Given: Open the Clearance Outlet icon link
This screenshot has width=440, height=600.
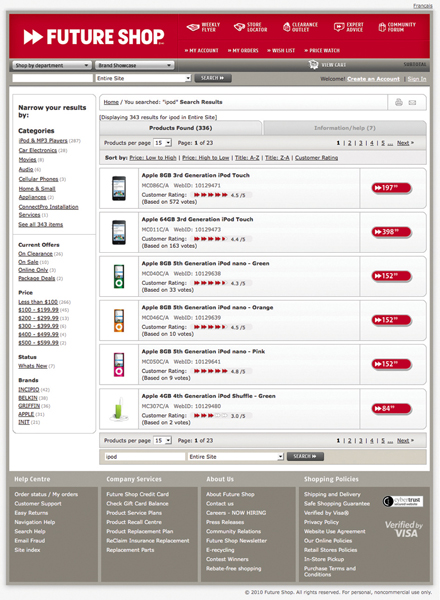Looking at the screenshot, I should [300, 27].
